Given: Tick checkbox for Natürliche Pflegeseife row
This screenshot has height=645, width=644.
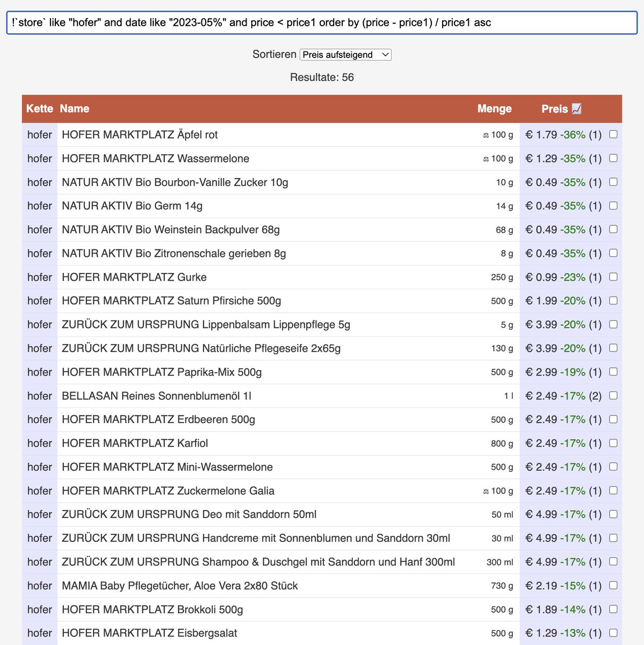Looking at the screenshot, I should coord(613,348).
